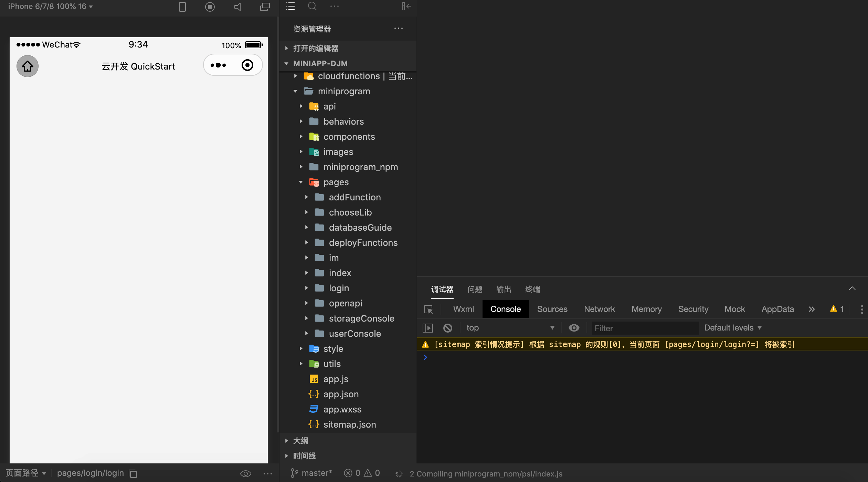
Task: Toggle the status bar eye preview icon
Action: 245,474
